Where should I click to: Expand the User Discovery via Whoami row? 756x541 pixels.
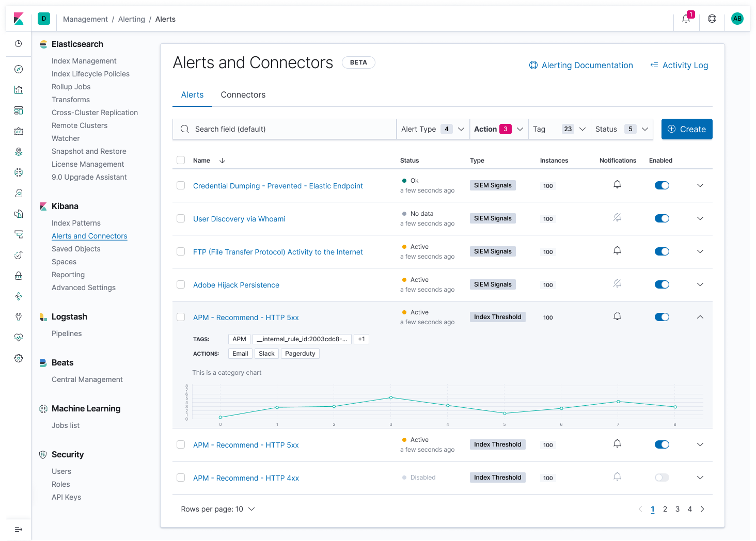pyautogui.click(x=700, y=218)
